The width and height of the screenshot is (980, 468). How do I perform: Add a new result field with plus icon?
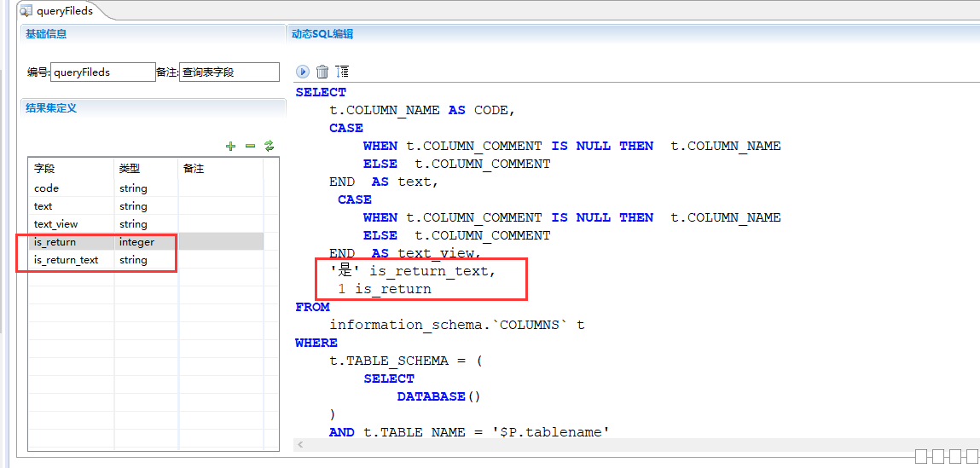point(230,146)
